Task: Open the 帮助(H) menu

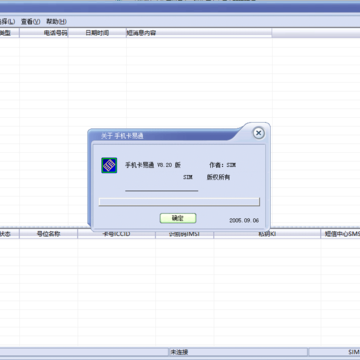Action: click(56, 22)
